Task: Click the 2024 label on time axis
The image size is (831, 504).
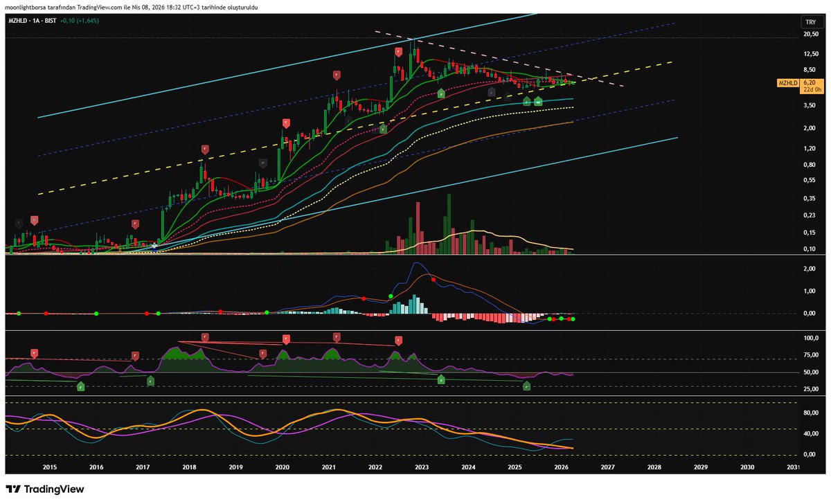Action: click(468, 467)
